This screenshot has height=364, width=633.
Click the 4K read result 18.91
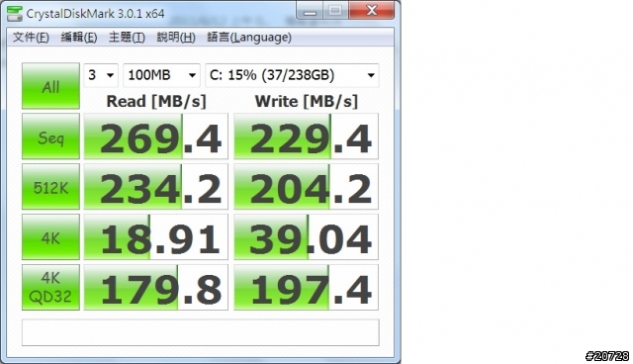pos(156,237)
